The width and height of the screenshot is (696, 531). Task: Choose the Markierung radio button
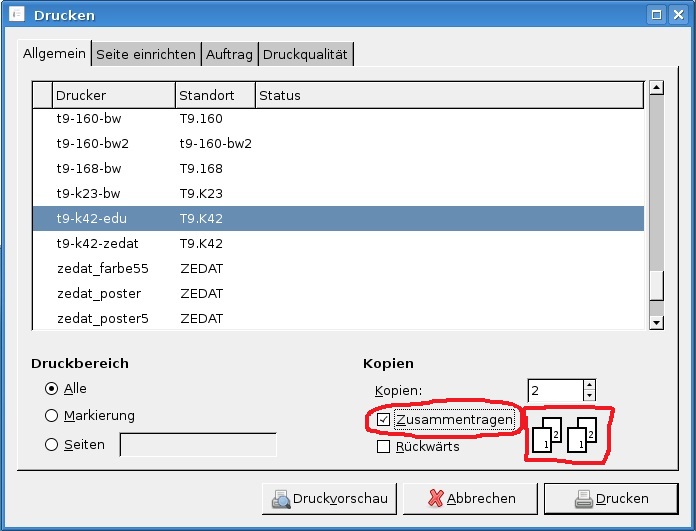(x=52, y=415)
